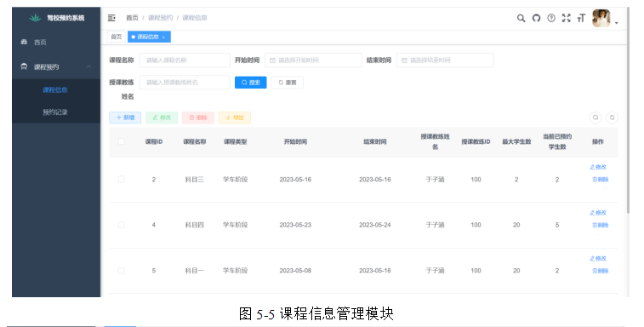
Task: Switch to the 首页 page tab
Action: 117,37
